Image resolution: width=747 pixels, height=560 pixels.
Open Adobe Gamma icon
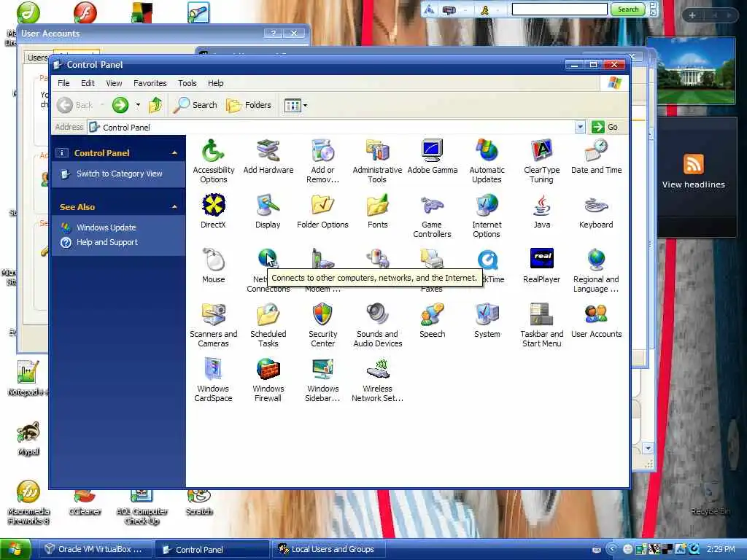click(x=432, y=156)
